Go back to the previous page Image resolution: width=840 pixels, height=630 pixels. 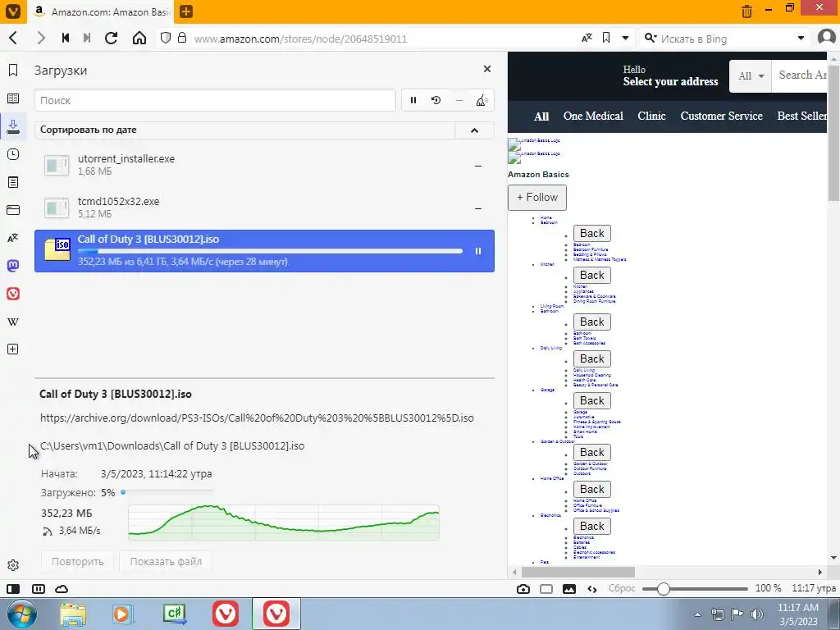coord(13,38)
